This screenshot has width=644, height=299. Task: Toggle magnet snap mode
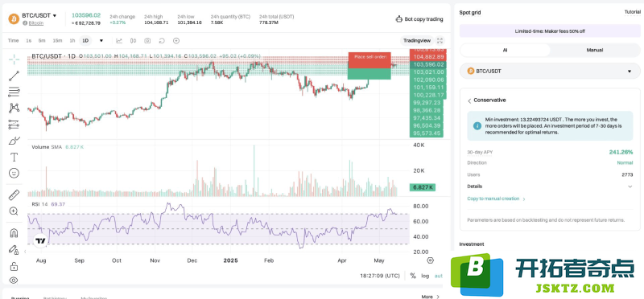[x=14, y=233]
